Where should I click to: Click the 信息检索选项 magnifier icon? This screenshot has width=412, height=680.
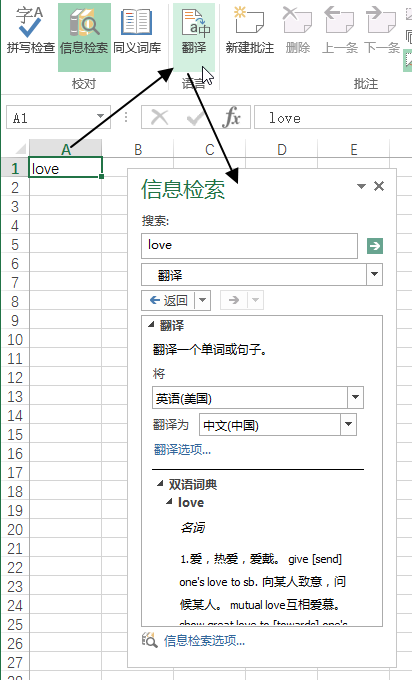(149, 640)
